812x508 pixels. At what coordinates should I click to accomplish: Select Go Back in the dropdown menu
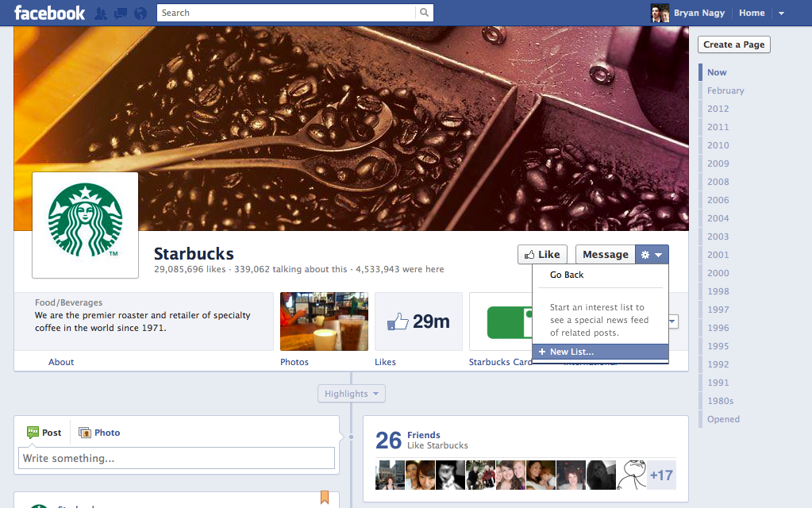(567, 275)
